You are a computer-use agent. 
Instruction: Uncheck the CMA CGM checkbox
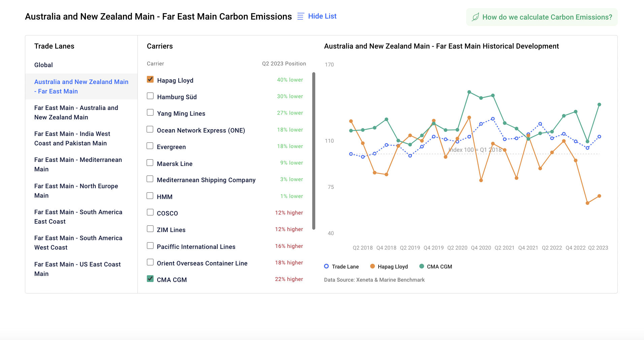click(x=150, y=279)
